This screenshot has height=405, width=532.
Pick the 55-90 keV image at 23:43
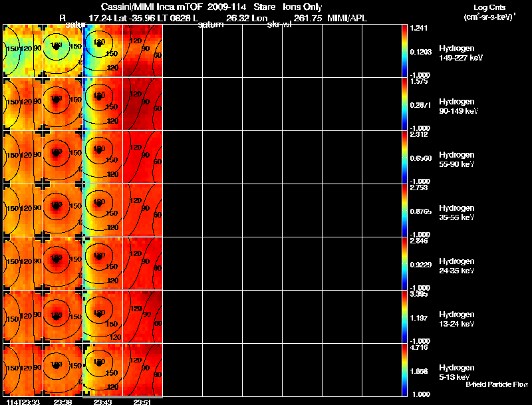tap(103, 158)
